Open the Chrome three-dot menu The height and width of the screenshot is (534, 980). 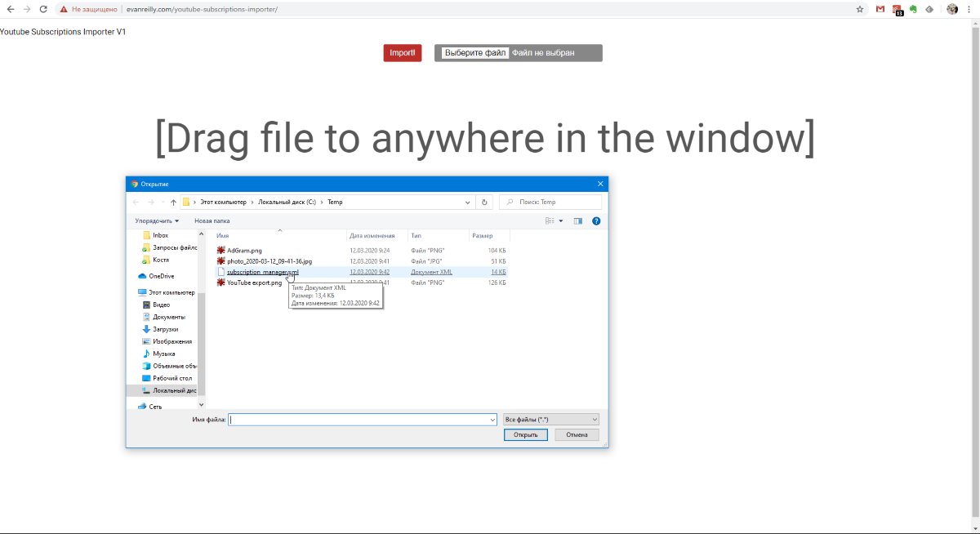pyautogui.click(x=969, y=9)
